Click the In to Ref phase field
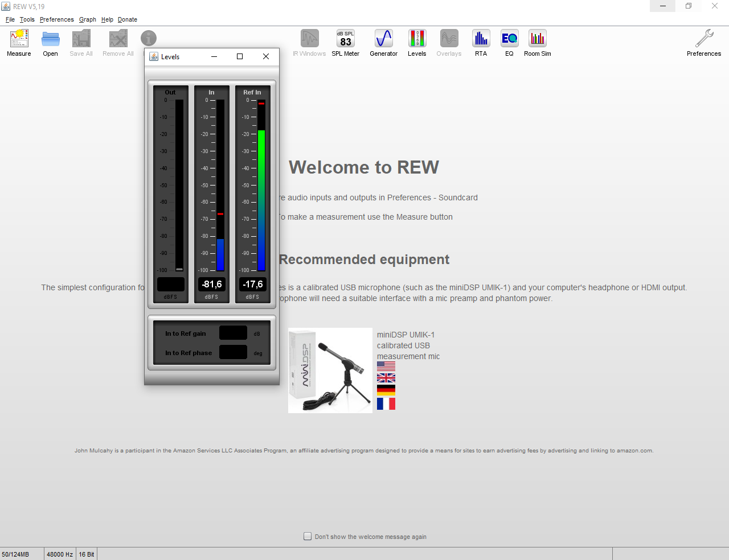The image size is (729, 560). 233,352
